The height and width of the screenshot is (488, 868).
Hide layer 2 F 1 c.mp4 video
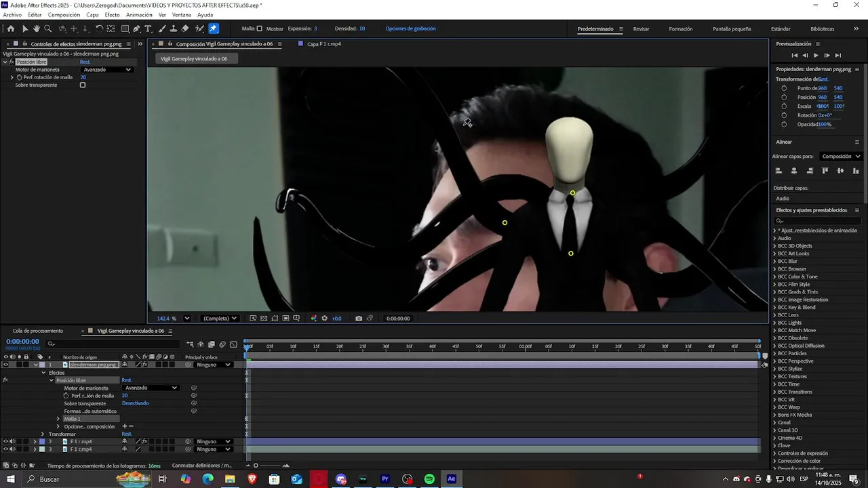(x=6, y=441)
